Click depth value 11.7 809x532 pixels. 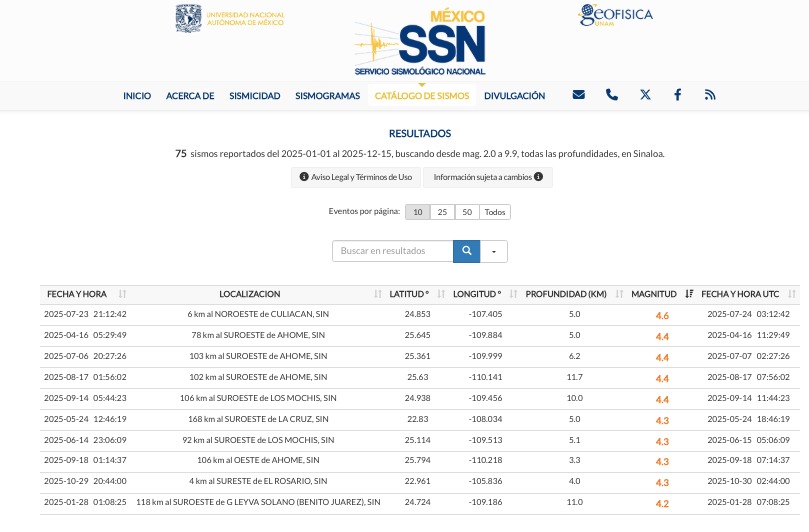pos(574,377)
